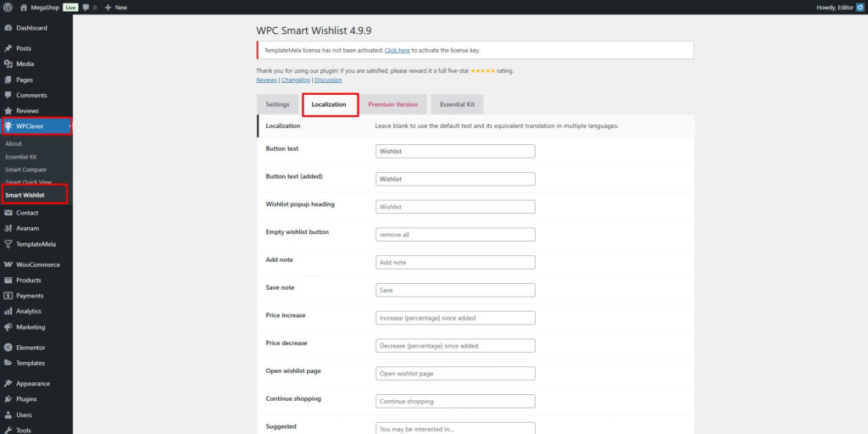
Task: Click the TemplateMela icon in sidebar
Action: pos(8,244)
